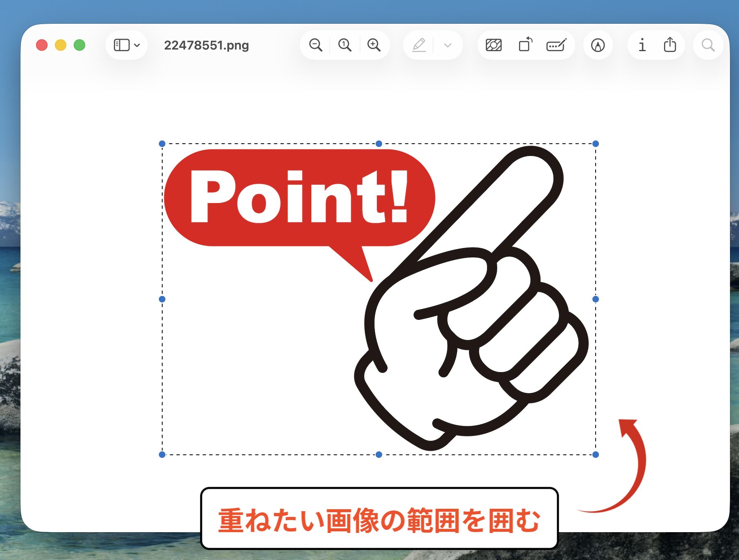Viewport: 739px width, 560px height.
Task: Zoom in using the magnifier plus icon
Action: pos(374,45)
